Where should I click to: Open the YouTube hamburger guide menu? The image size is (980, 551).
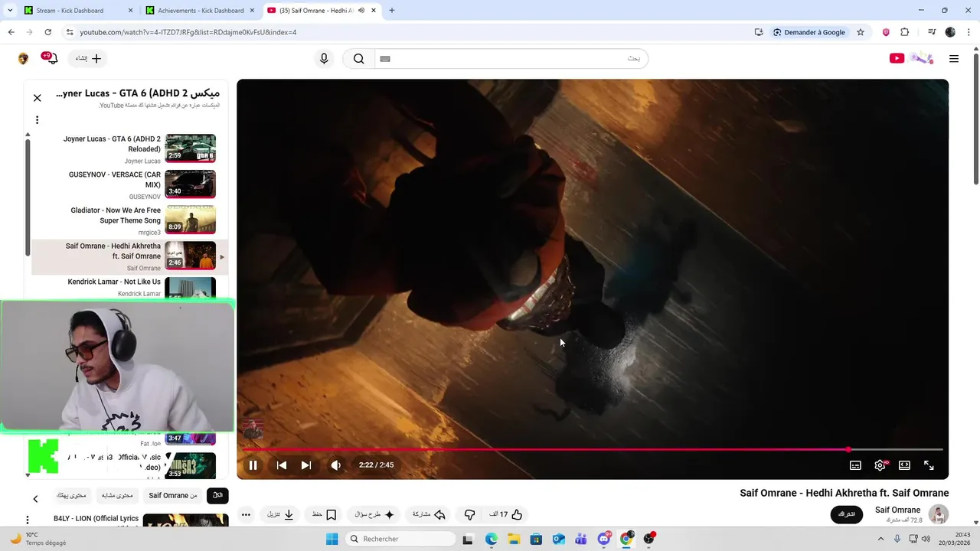point(954,59)
